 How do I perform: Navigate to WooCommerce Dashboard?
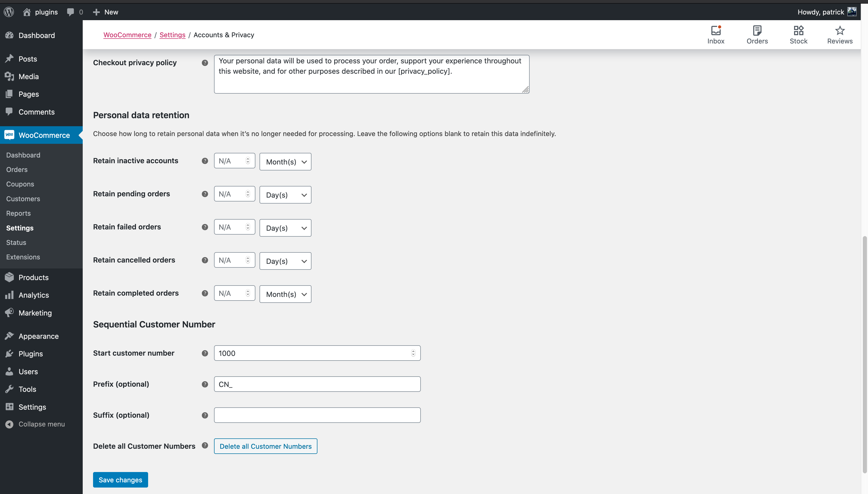coord(23,154)
